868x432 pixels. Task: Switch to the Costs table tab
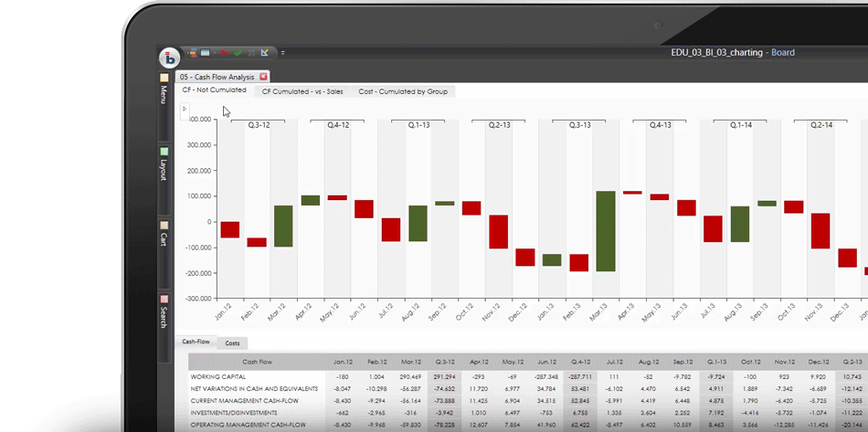[x=232, y=343]
